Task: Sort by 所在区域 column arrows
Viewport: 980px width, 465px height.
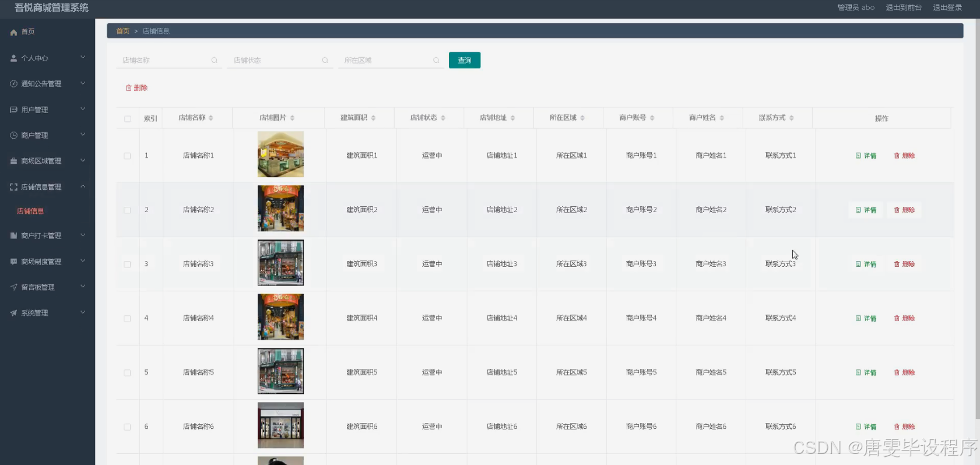Action: coord(582,118)
